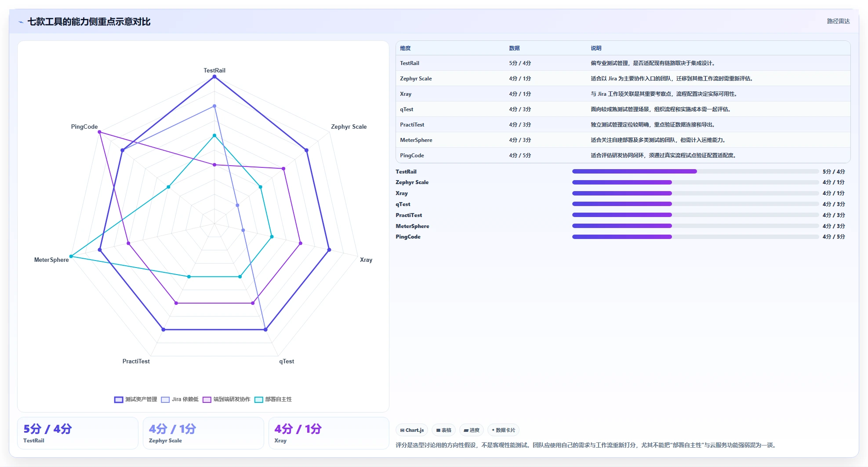
Task: Click the 5分 / 4分 score in TestRail table row
Action: point(520,63)
